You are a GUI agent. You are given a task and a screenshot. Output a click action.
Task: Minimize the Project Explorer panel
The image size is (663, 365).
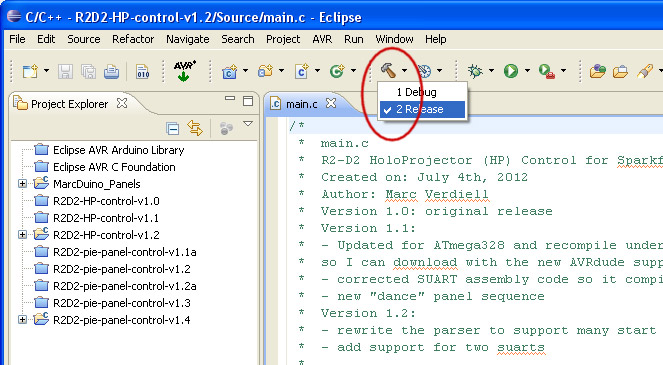[230, 99]
